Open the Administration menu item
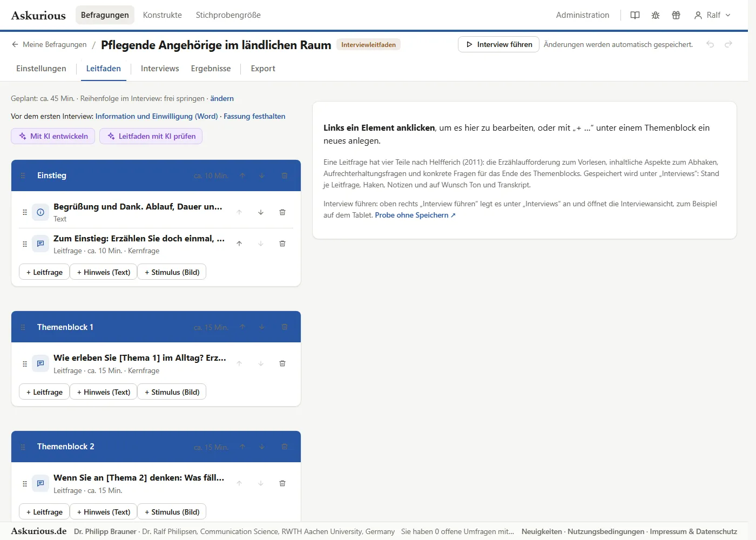Screen dimensions: 756x540 pos(583,15)
